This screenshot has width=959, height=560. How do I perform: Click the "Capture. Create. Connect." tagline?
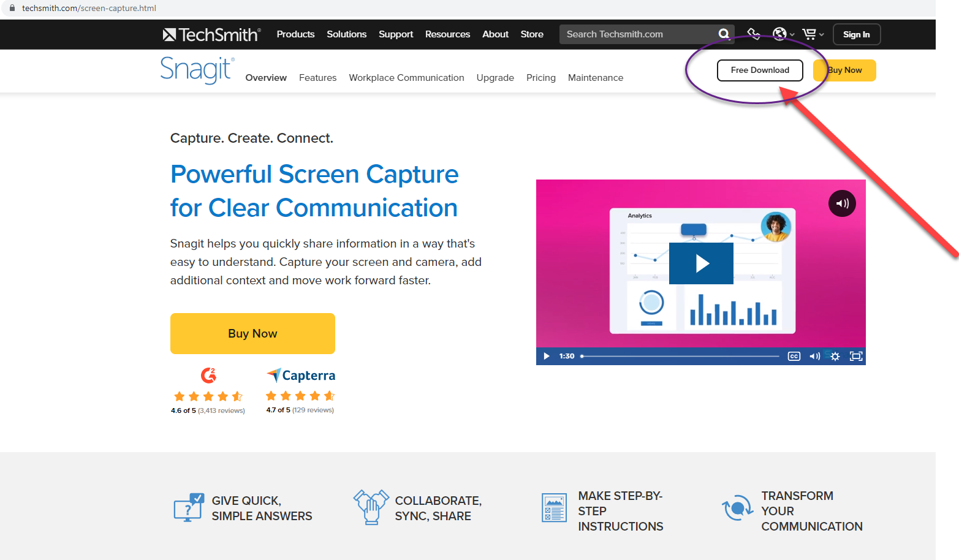(x=252, y=138)
